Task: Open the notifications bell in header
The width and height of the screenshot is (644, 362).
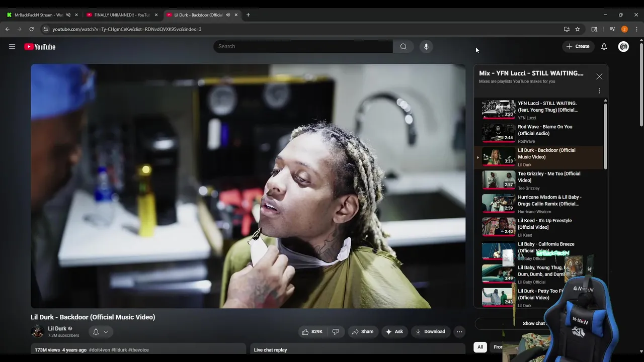Action: point(604,46)
